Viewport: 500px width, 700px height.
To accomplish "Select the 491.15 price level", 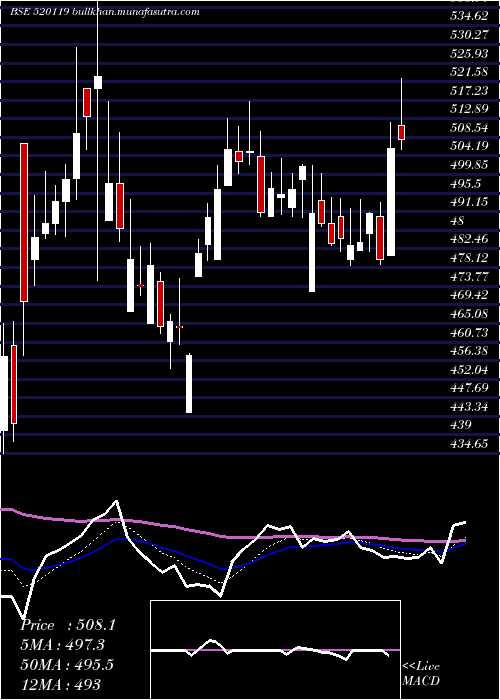I will pos(469,202).
